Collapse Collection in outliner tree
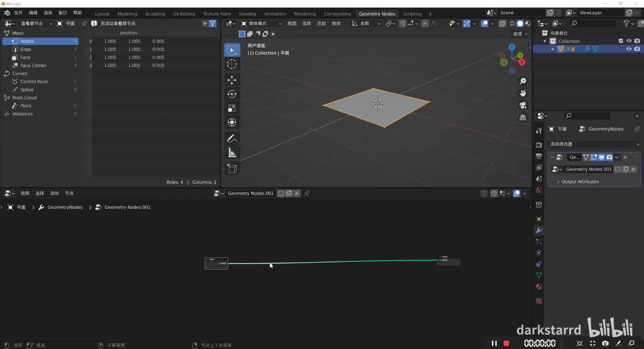Viewport: 644px width, 349px height. [x=545, y=41]
